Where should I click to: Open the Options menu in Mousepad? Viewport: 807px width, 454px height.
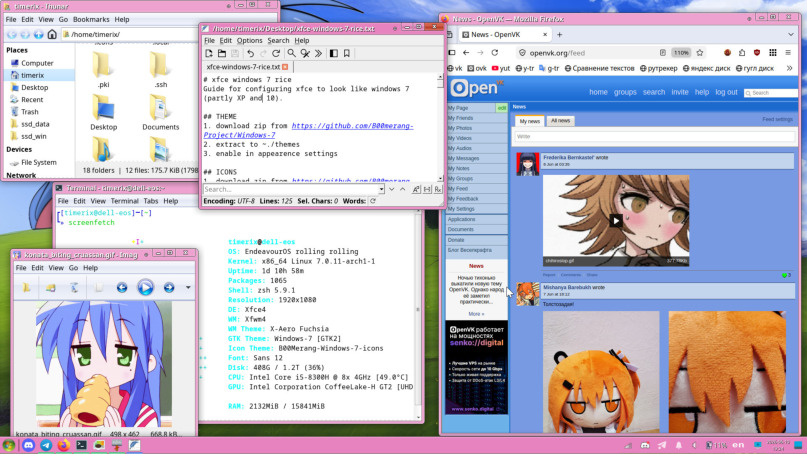click(250, 41)
